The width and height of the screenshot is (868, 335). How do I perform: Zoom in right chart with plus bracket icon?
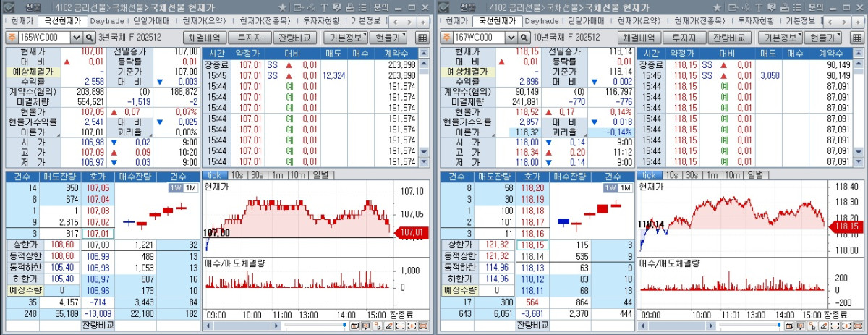[846, 326]
